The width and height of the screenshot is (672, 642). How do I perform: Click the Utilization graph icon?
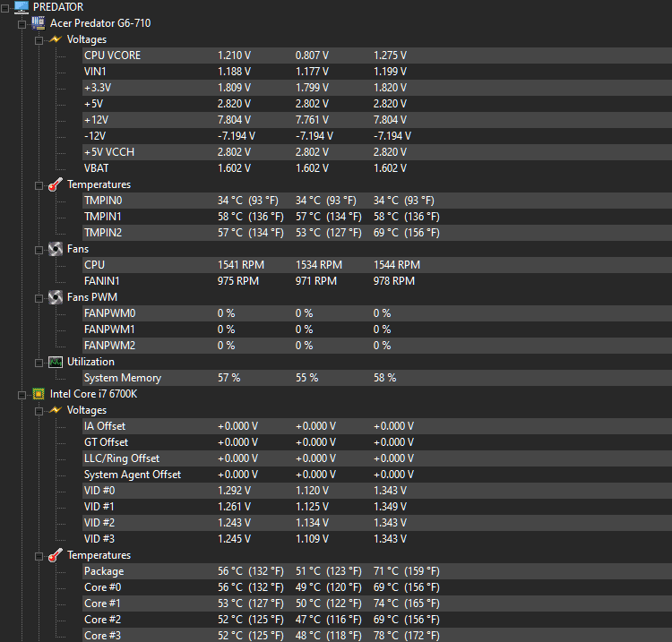[x=56, y=362]
